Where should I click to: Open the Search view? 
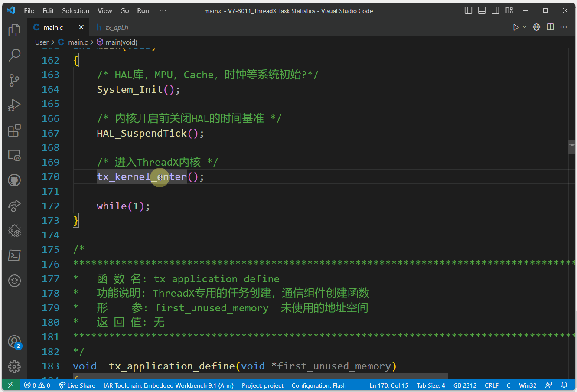coord(14,55)
